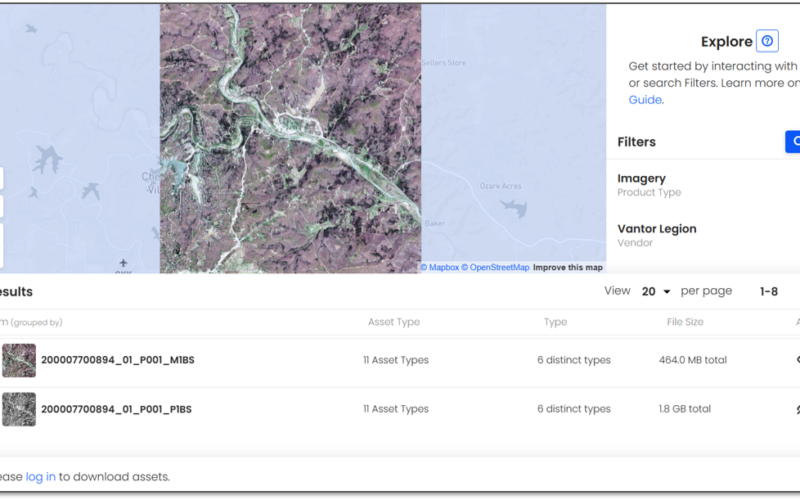Open the OpenStreetMap attribution link
The width and height of the screenshot is (800, 500).
[495, 267]
